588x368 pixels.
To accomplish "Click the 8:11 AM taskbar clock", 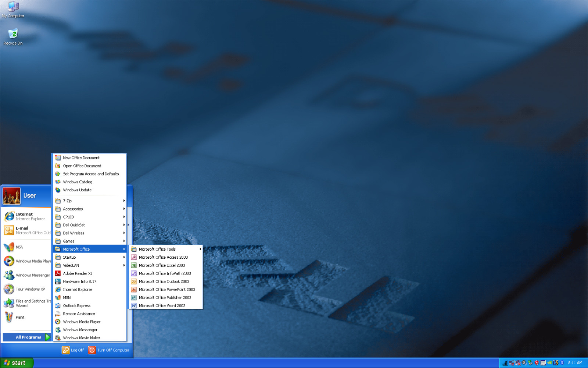I will [575, 363].
